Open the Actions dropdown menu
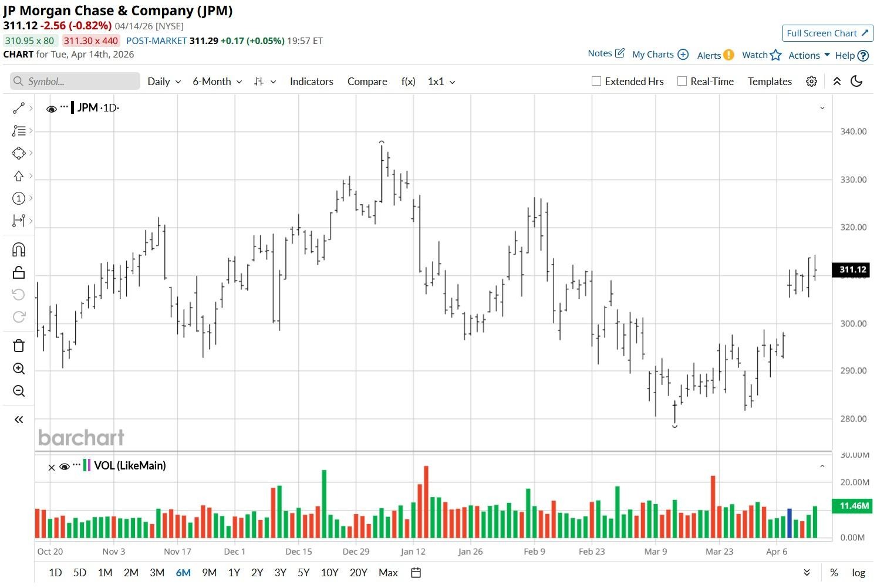 pyautogui.click(x=809, y=55)
